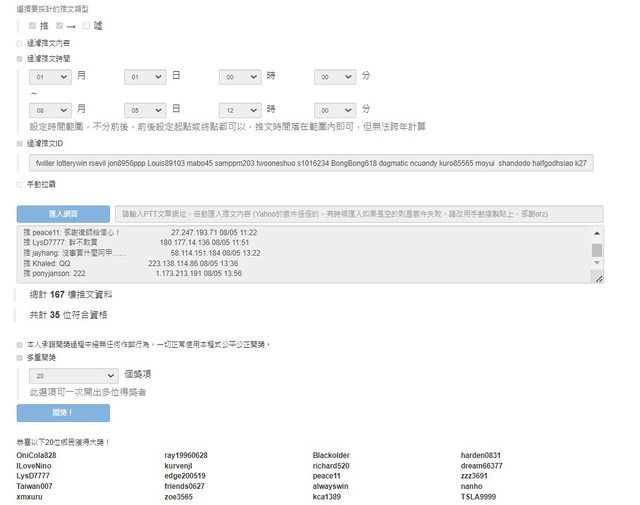This screenshot has width=640, height=505.
Task: Open the start month dropdown
Action: coord(50,76)
